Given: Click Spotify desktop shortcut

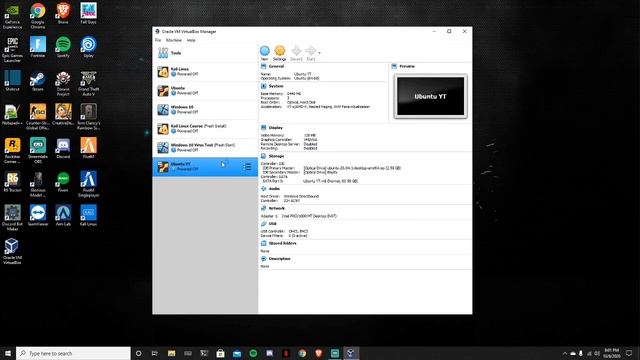Looking at the screenshot, I should coord(63,47).
